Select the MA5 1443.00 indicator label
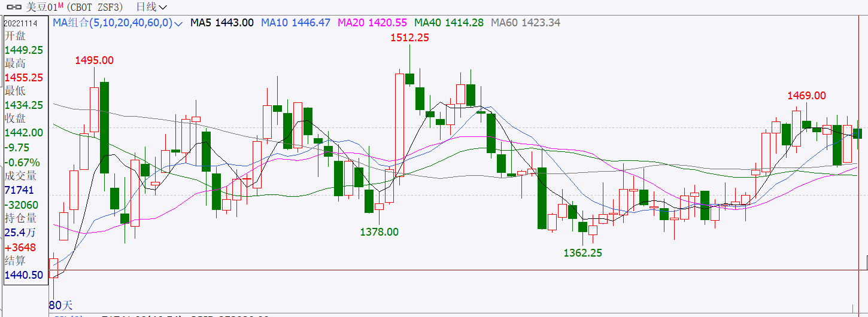The width and height of the screenshot is (868, 317). coord(222,23)
